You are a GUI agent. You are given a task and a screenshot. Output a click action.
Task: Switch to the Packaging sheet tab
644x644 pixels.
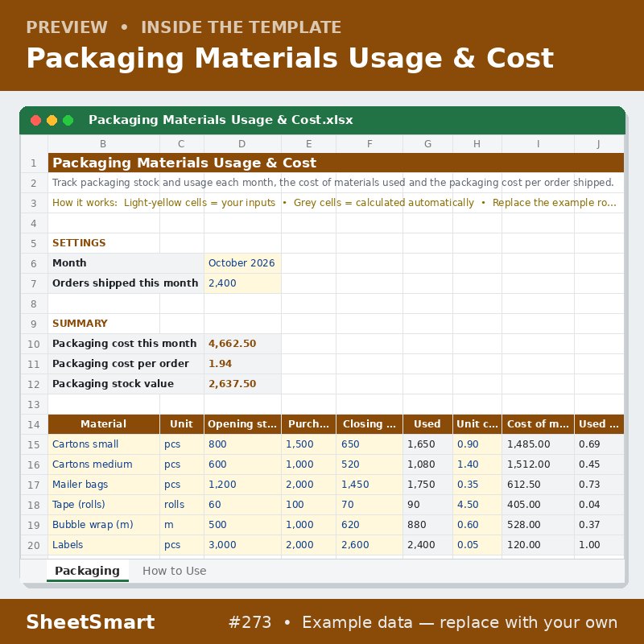pos(88,571)
